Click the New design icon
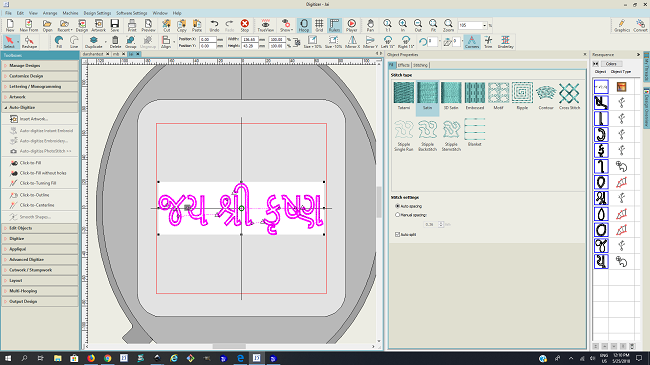Screen dimensions: 650x365 [x=10, y=25]
